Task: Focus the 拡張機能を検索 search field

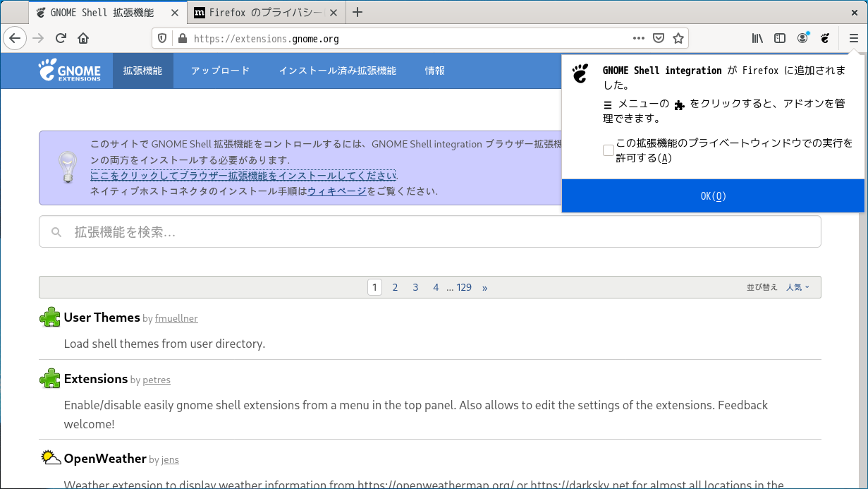Action: 430,231
